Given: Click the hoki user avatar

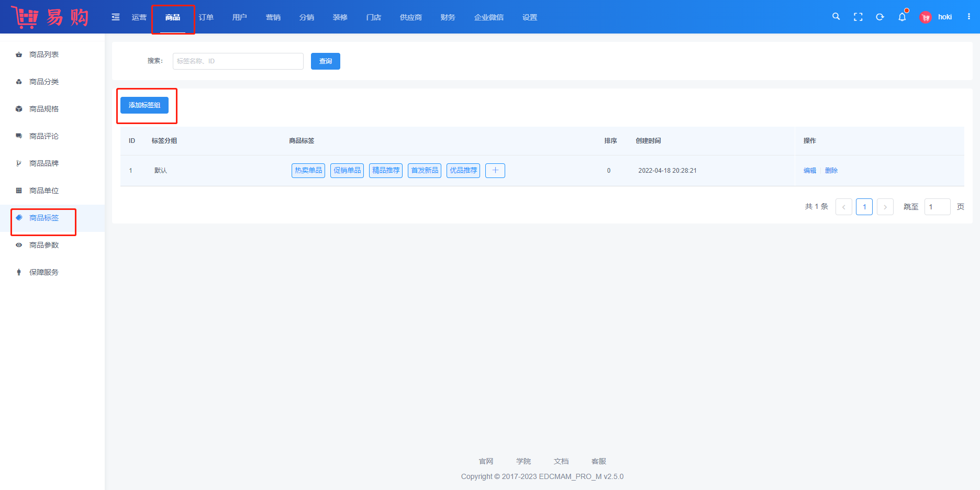Looking at the screenshot, I should 926,17.
